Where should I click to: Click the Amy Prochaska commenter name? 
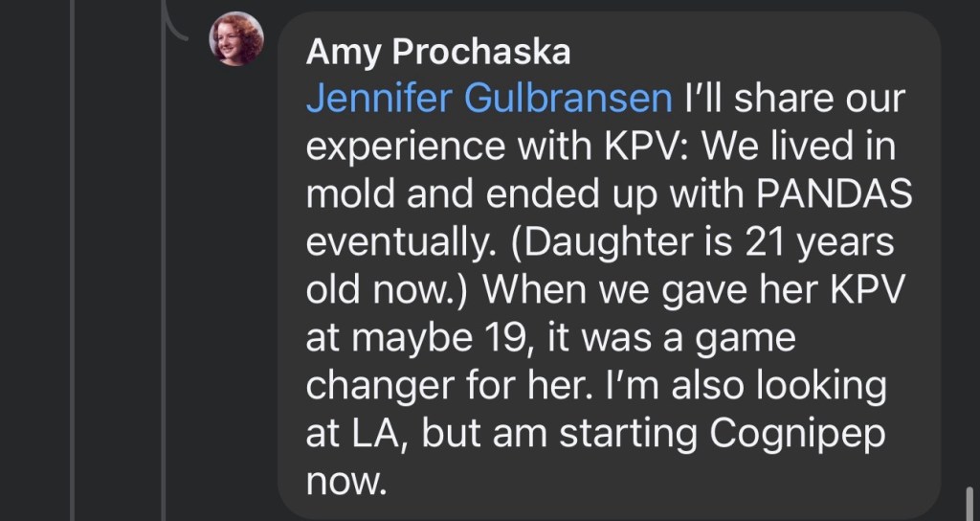point(437,52)
